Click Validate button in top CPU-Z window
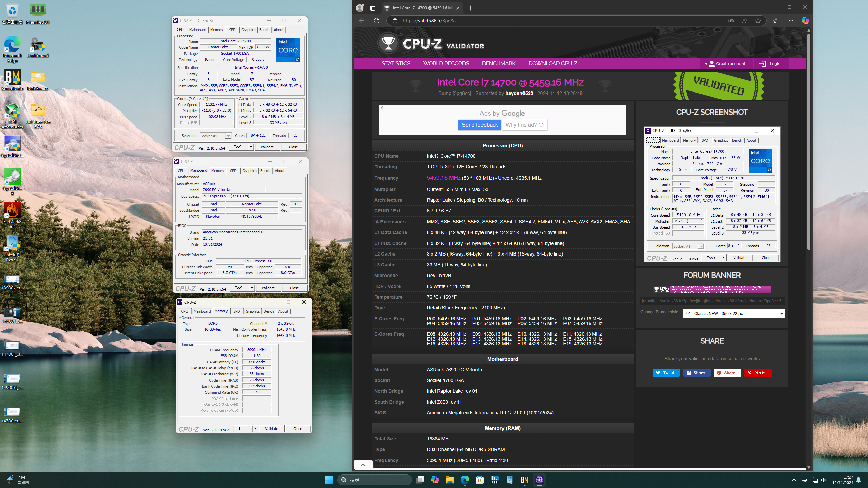Image resolution: width=868 pixels, height=488 pixels. 267,147
